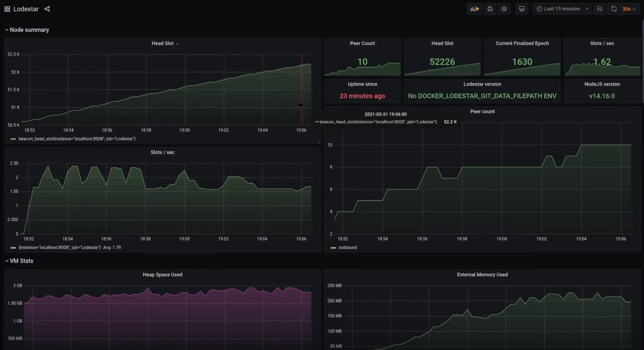The image size is (644, 350).
Task: Click the Slots / sec legend color swatch
Action: (13, 248)
